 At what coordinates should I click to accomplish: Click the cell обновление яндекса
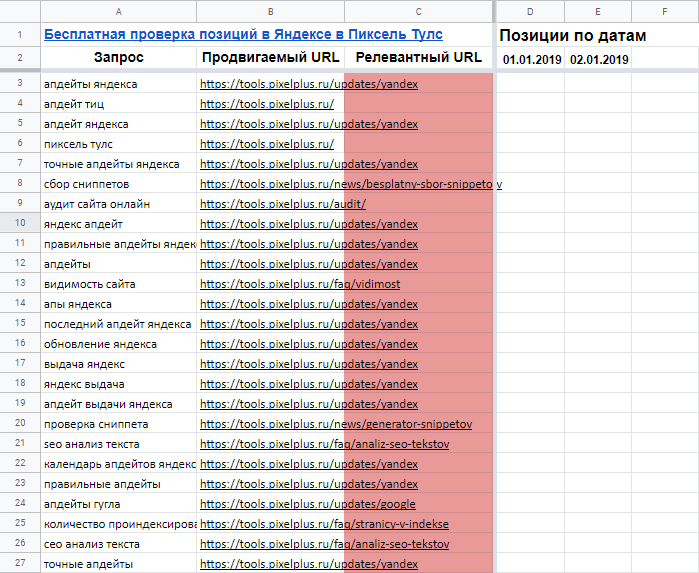(x=119, y=344)
